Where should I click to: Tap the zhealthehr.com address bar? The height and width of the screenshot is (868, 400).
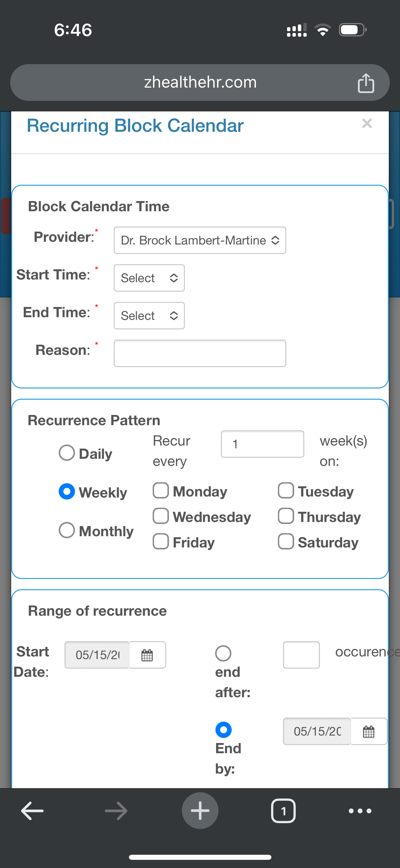pyautogui.click(x=200, y=83)
